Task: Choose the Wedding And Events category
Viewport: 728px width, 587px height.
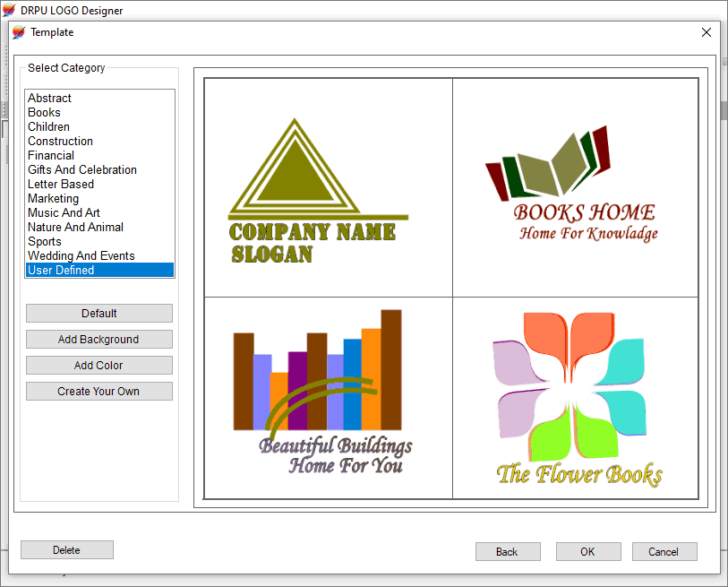Action: tap(81, 255)
